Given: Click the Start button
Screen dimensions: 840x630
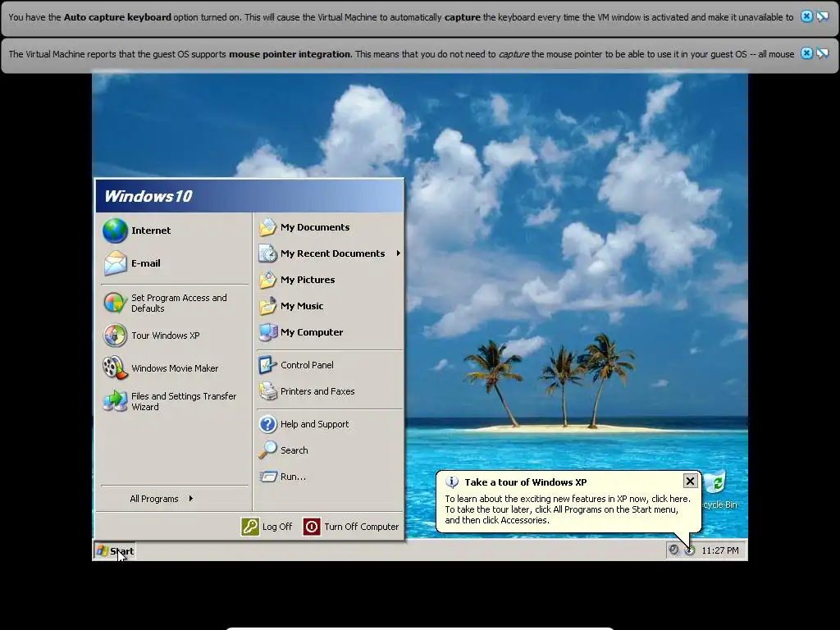Looking at the screenshot, I should point(115,550).
